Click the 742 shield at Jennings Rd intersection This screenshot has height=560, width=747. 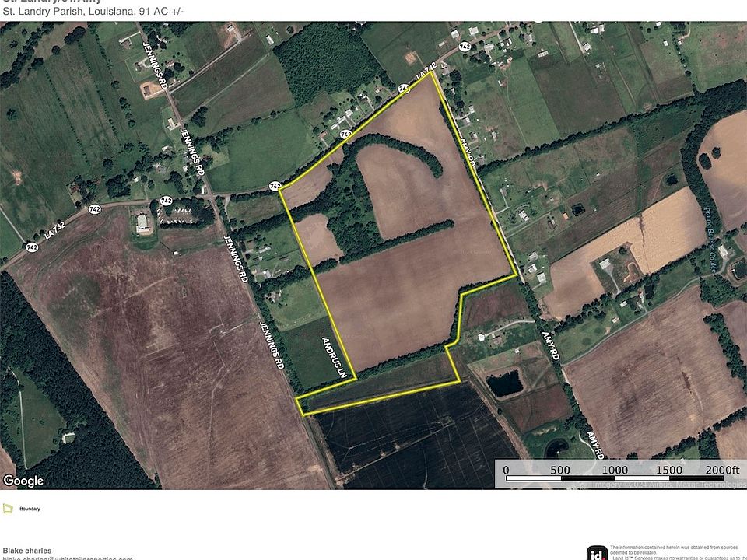tap(165, 201)
